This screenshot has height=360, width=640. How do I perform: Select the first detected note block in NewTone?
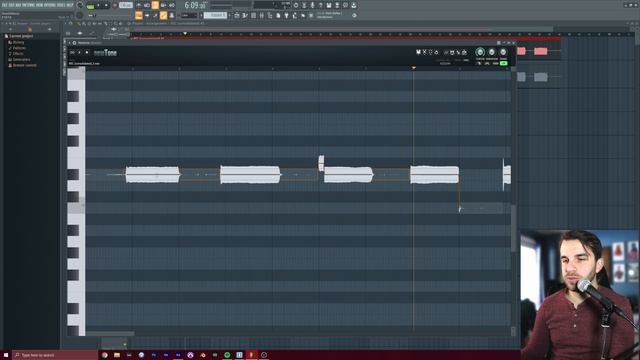point(153,175)
